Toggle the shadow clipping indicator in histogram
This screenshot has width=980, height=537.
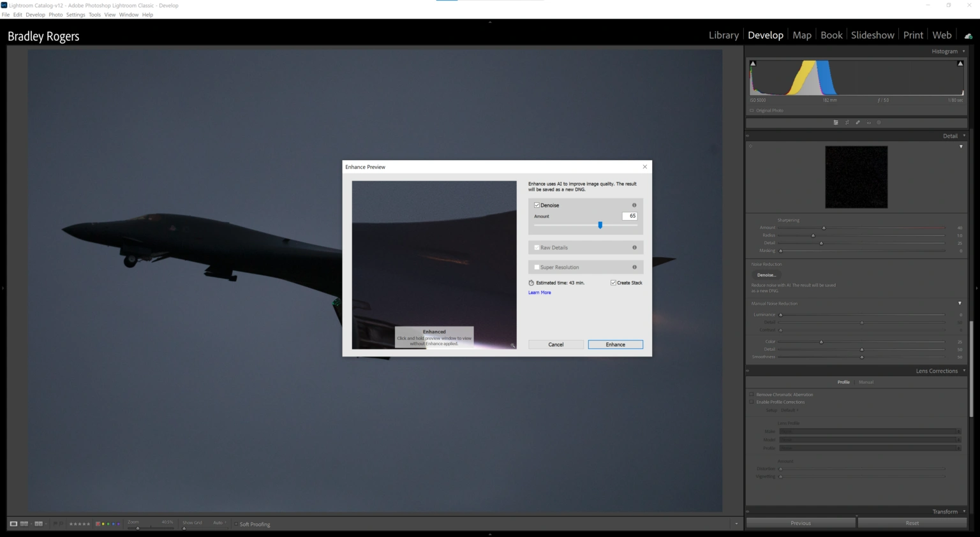pos(753,64)
